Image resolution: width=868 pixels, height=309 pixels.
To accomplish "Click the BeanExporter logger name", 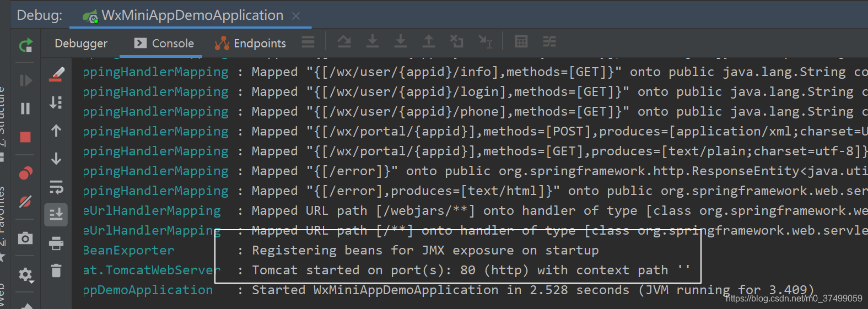I will [x=128, y=251].
